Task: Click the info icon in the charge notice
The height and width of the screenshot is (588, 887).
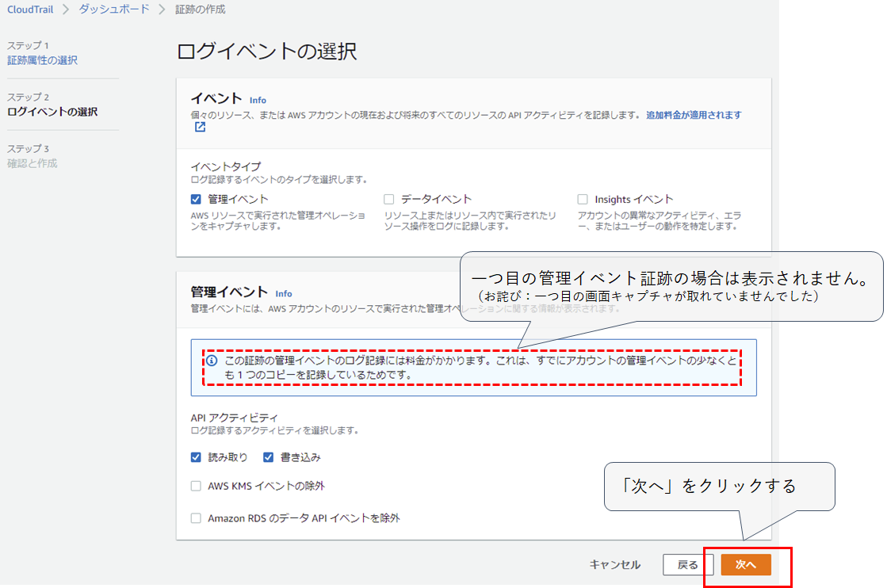Action: [x=212, y=361]
